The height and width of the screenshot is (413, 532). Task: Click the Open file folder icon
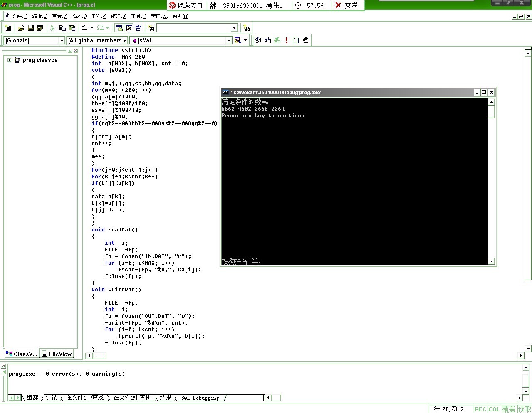click(x=21, y=28)
